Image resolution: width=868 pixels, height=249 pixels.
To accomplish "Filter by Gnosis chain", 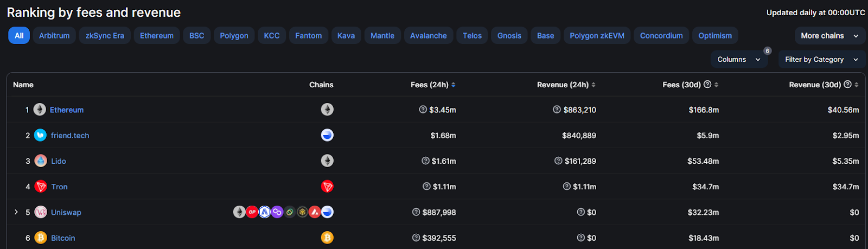I will point(509,36).
